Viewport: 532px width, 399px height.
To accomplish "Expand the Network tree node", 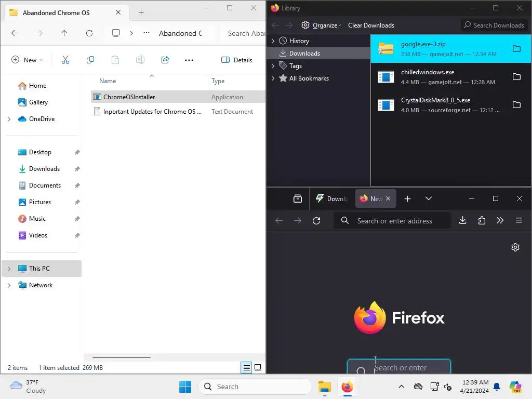I will [9, 285].
